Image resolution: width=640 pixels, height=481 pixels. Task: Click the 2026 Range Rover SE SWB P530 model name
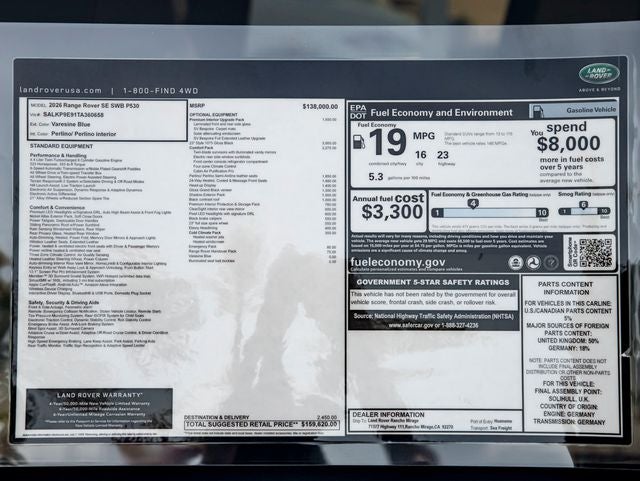pos(93,106)
